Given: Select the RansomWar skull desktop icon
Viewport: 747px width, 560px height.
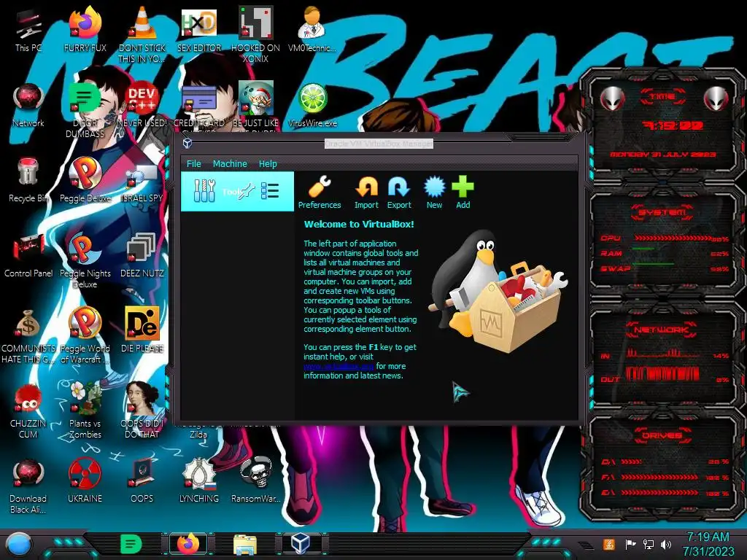Looking at the screenshot, I should coord(255,480).
